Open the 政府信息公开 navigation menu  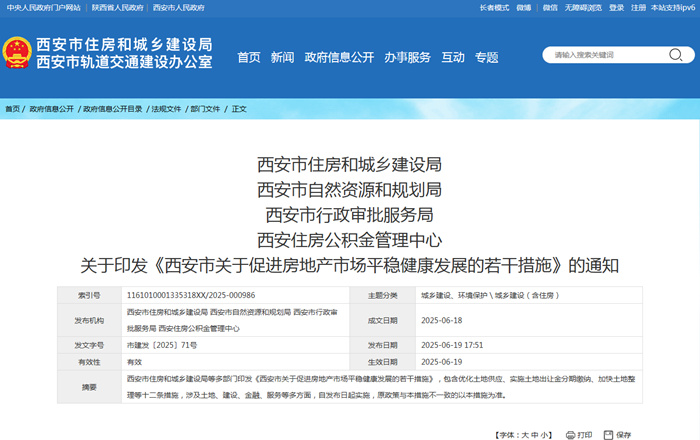click(x=339, y=57)
